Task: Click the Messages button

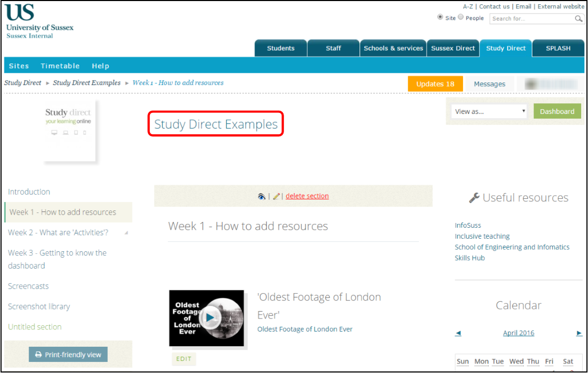Action: pos(489,84)
